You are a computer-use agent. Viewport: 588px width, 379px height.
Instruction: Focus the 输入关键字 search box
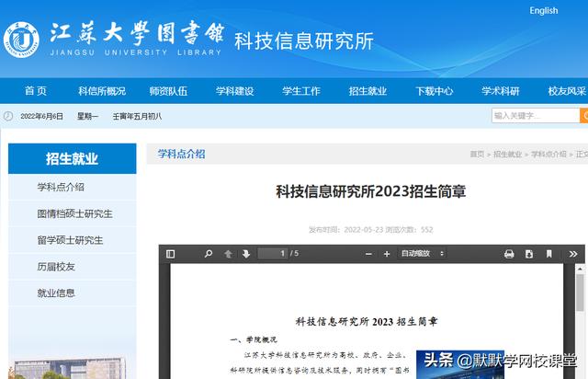pos(536,116)
